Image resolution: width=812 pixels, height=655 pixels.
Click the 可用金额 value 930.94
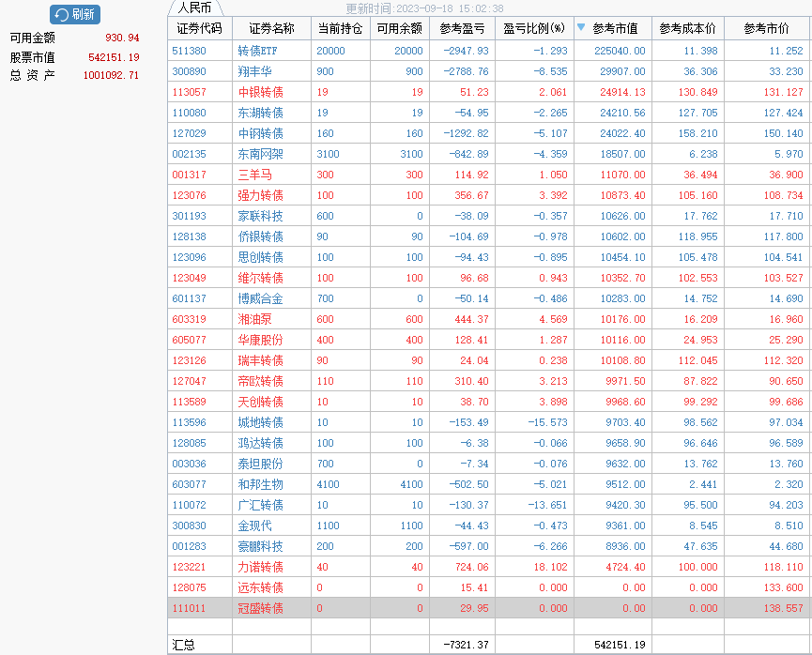(x=122, y=38)
